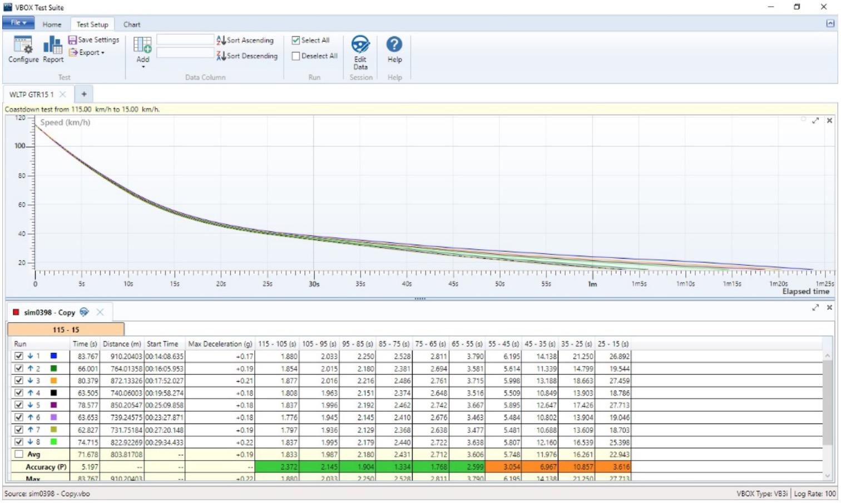This screenshot has width=841, height=504.
Task: Click the blue color swatch for run 1
Action: click(x=53, y=356)
